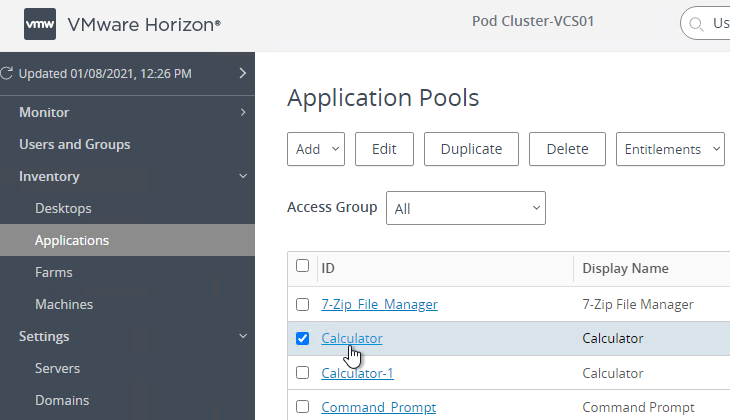The image size is (730, 420).
Task: Open Servers under Settings
Action: [57, 368]
